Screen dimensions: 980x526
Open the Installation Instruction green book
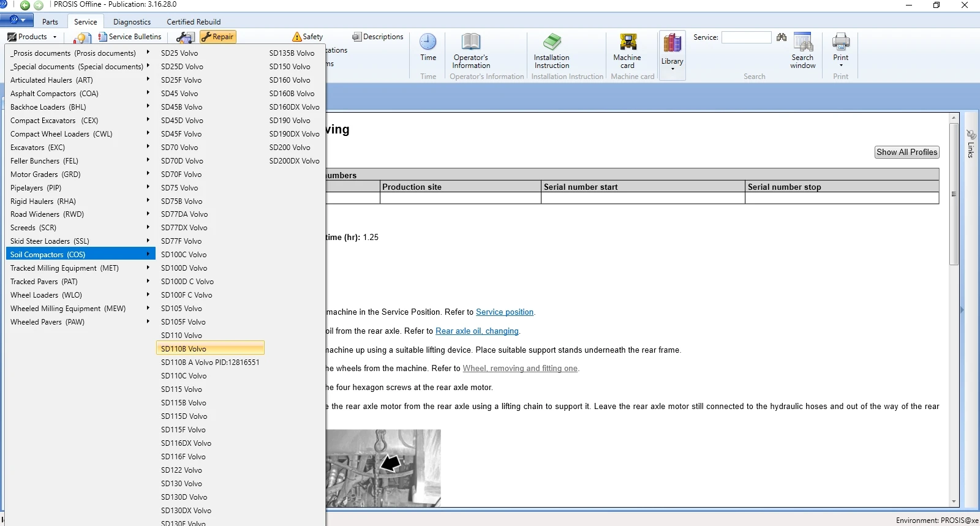coord(551,43)
